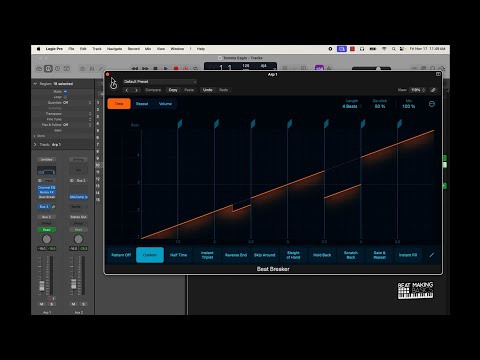Screen dimensions: 480x360
Task: Open the Length 4 Beats dropdown
Action: pyautogui.click(x=352, y=106)
